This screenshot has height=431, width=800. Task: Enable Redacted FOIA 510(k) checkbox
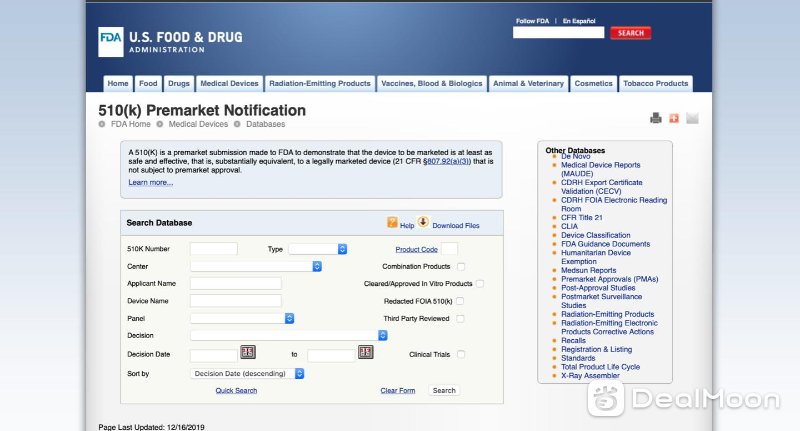click(x=460, y=301)
